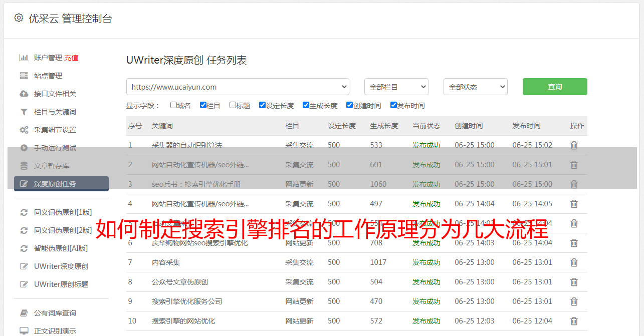Image resolution: width=644 pixels, height=336 pixels.
Task: Delete row 7 内容采集 task
Action: [574, 262]
